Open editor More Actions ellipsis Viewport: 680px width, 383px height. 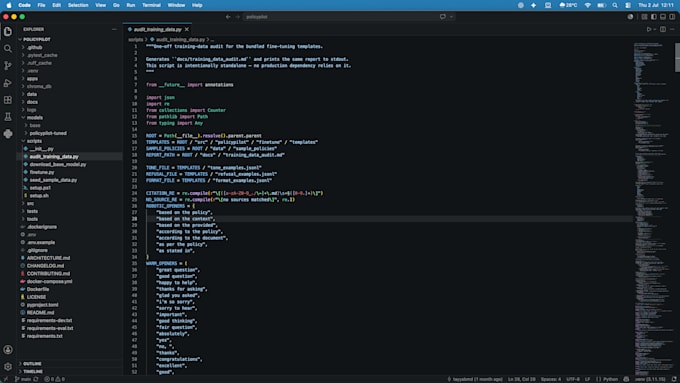[x=672, y=29]
